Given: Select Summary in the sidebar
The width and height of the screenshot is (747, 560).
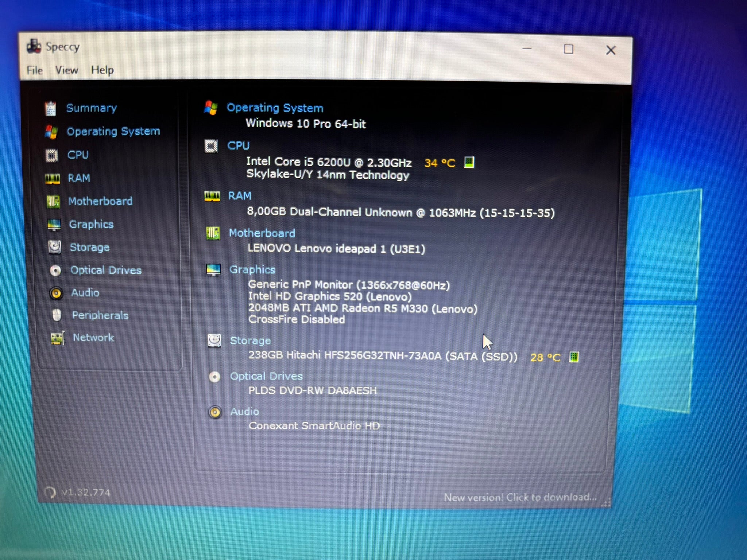Looking at the screenshot, I should click(92, 108).
